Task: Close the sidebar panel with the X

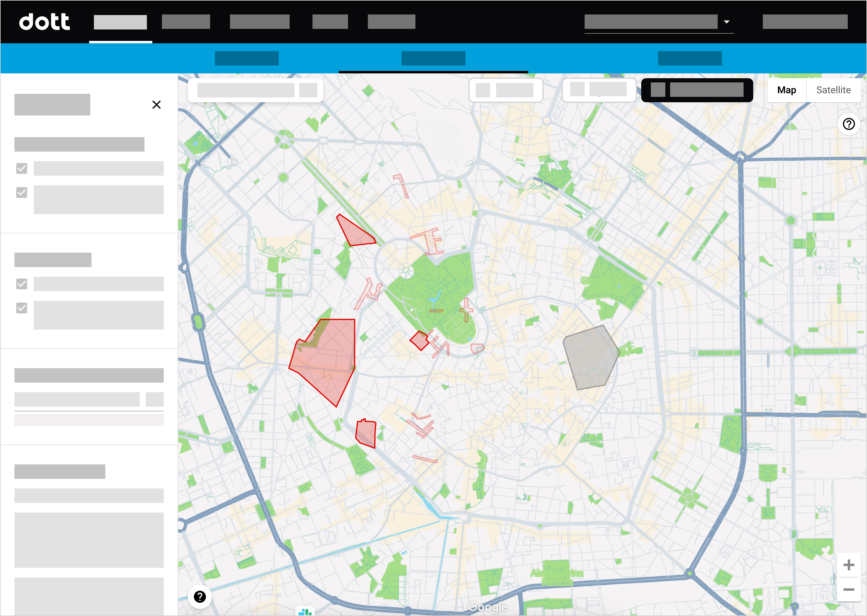Action: [157, 105]
